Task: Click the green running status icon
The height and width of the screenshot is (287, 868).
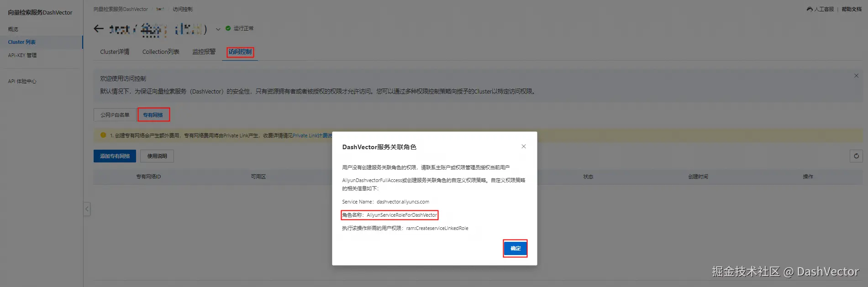Action: click(228, 28)
